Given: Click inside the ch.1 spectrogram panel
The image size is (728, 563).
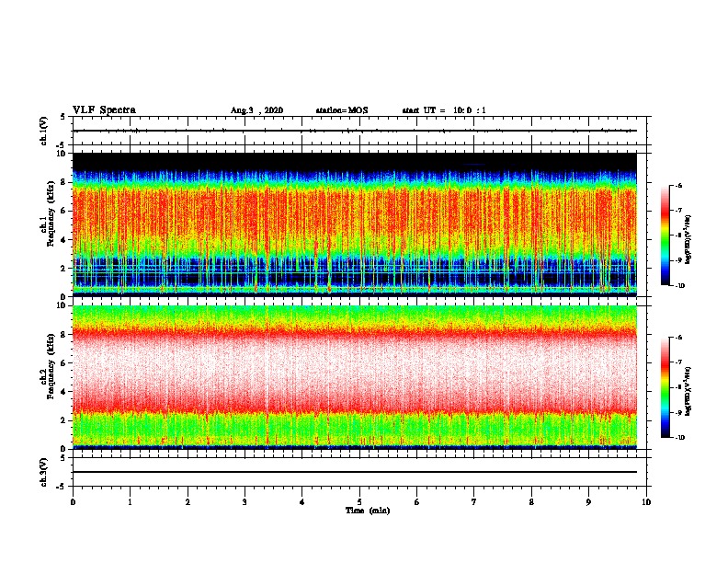Looking at the screenshot, I should point(355,224).
